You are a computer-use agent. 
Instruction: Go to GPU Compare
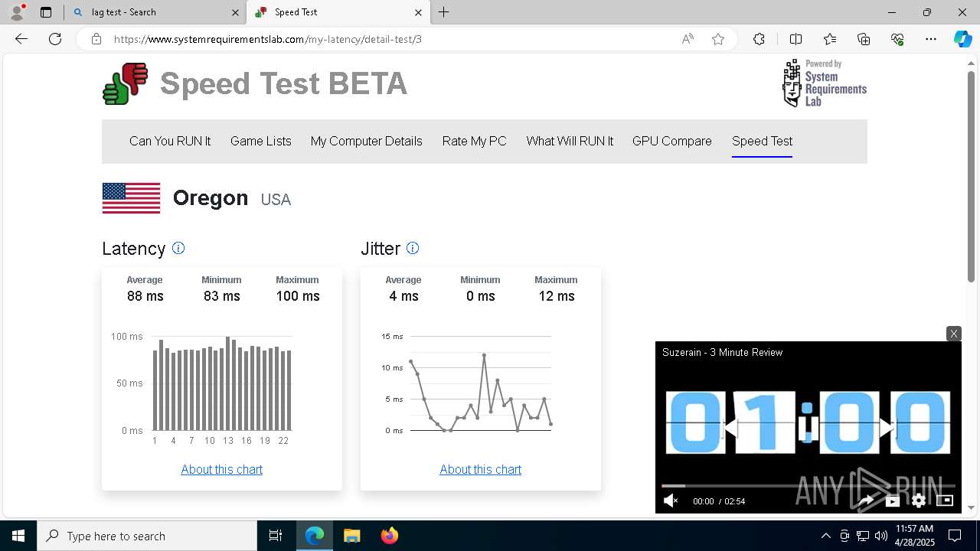point(672,141)
